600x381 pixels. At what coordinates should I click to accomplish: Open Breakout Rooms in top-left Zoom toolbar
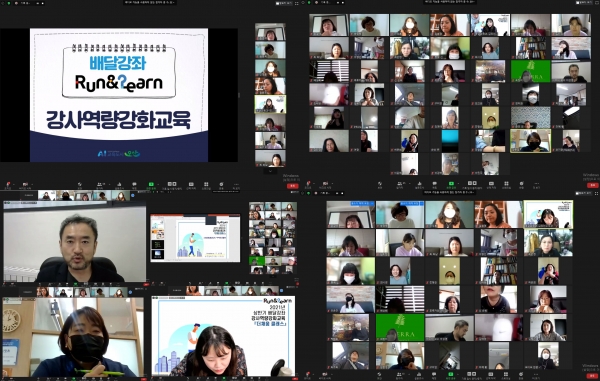coord(206,186)
